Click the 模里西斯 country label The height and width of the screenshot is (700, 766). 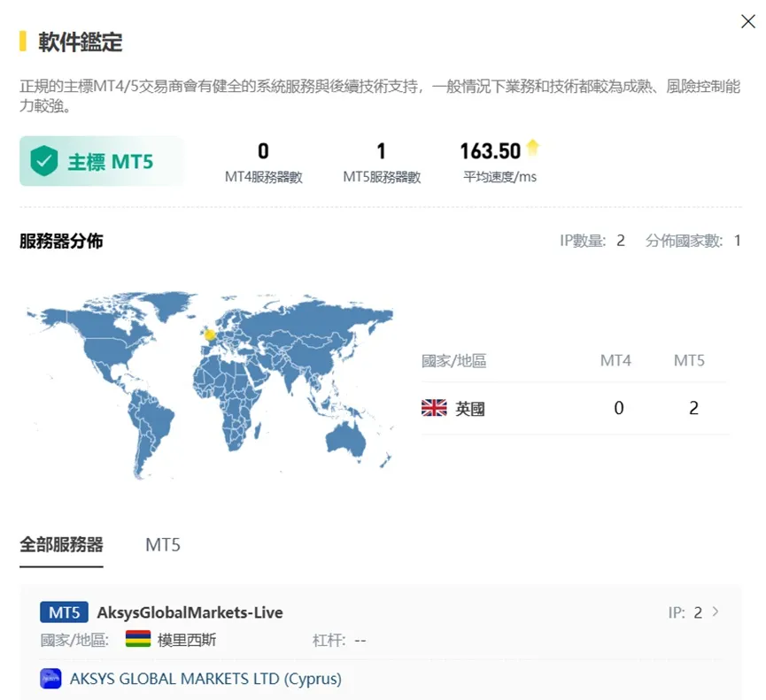click(187, 640)
